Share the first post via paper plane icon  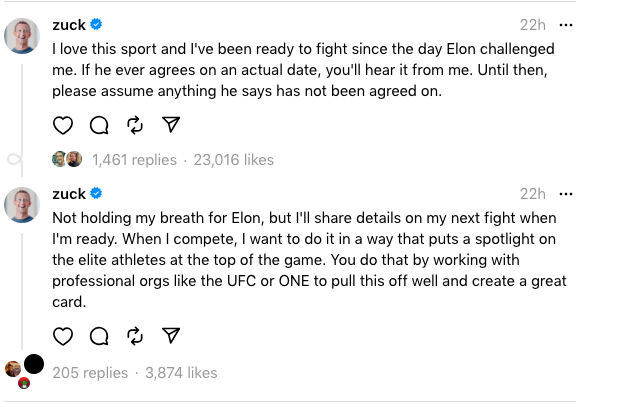[171, 125]
